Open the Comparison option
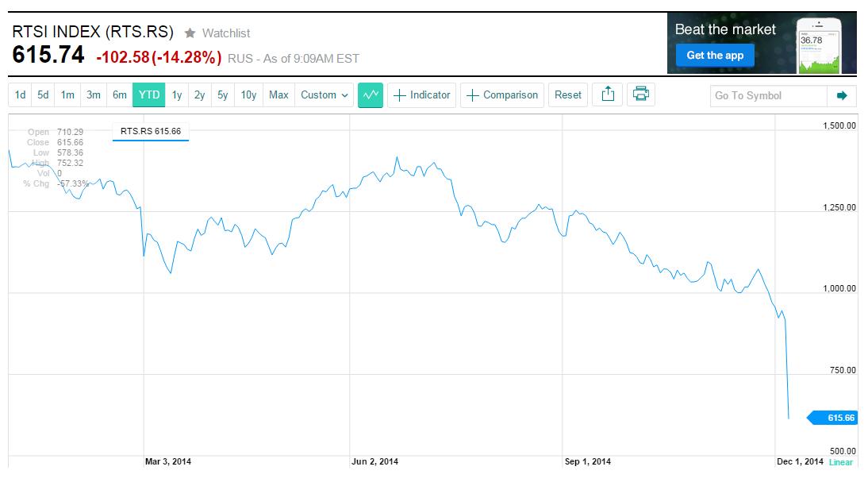 502,95
